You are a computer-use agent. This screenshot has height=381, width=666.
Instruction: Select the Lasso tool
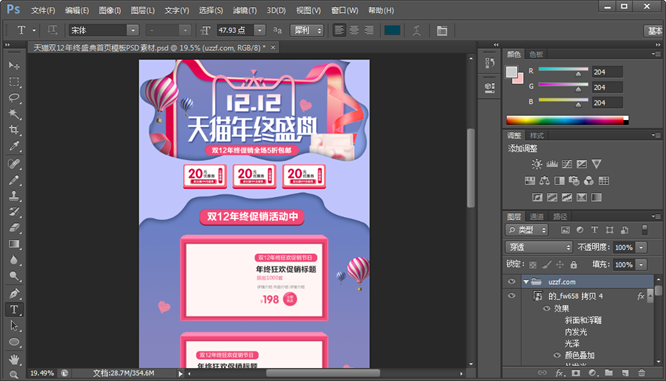point(14,98)
